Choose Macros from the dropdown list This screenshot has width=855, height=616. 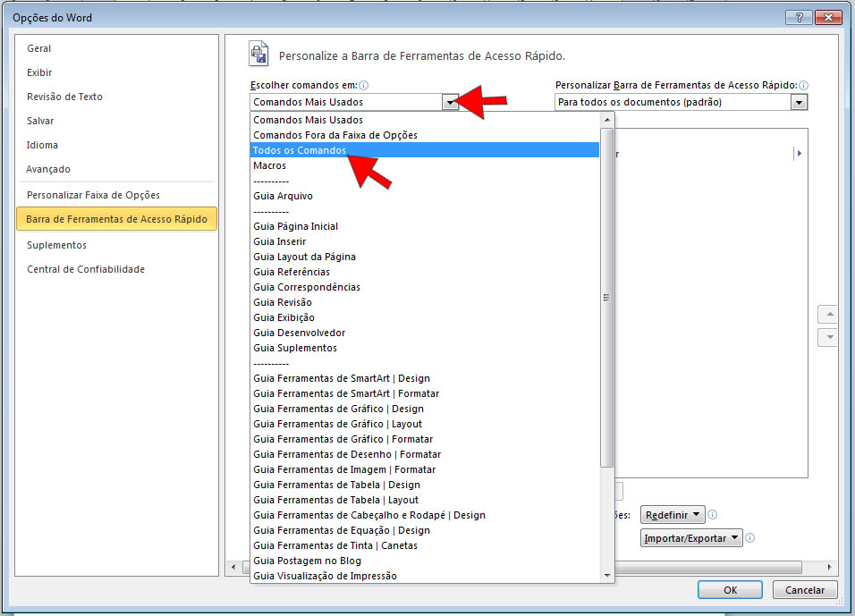[x=425, y=165]
